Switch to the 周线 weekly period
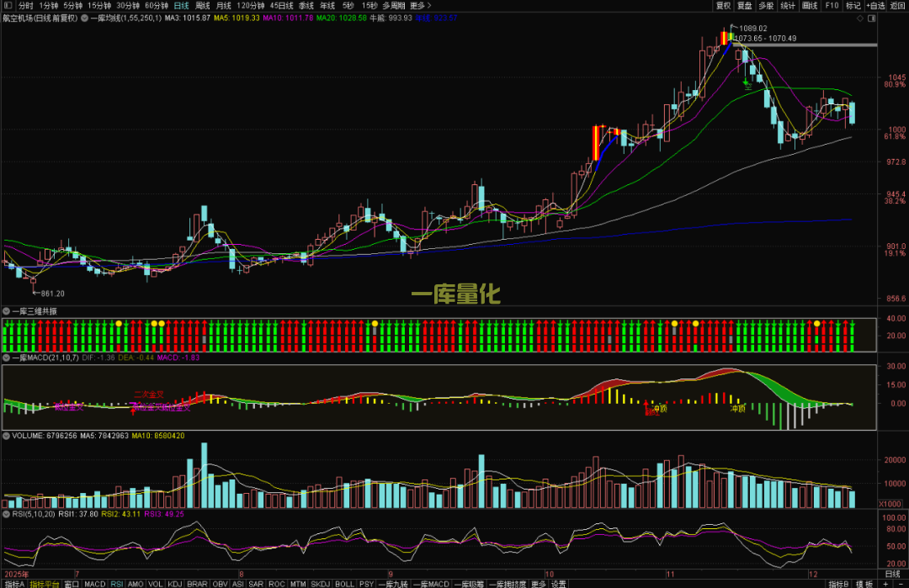 (x=202, y=6)
